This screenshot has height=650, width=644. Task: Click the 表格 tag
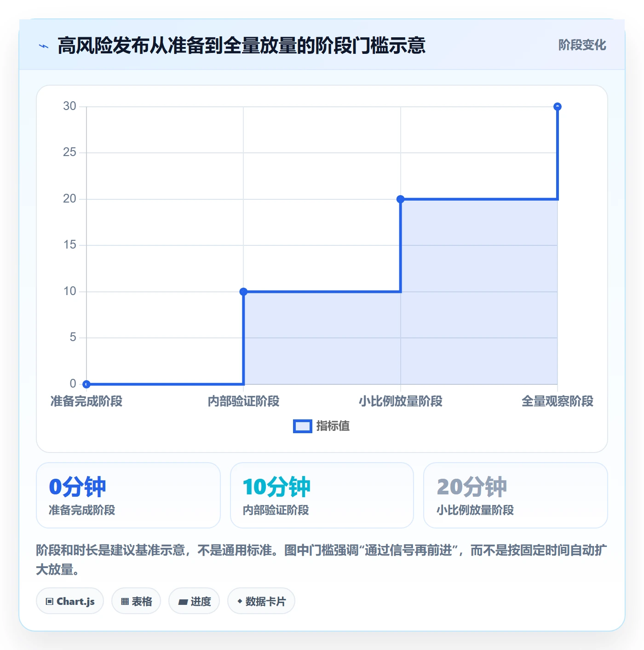(136, 601)
